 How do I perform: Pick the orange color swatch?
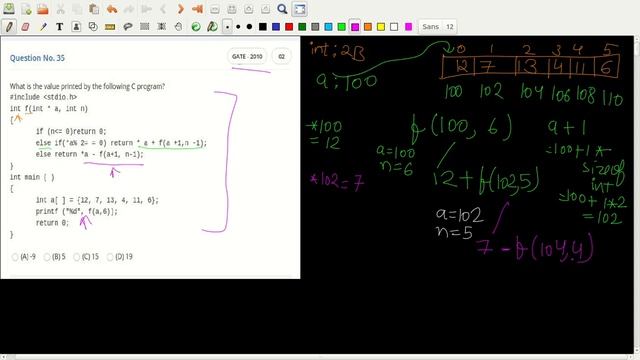point(368,27)
